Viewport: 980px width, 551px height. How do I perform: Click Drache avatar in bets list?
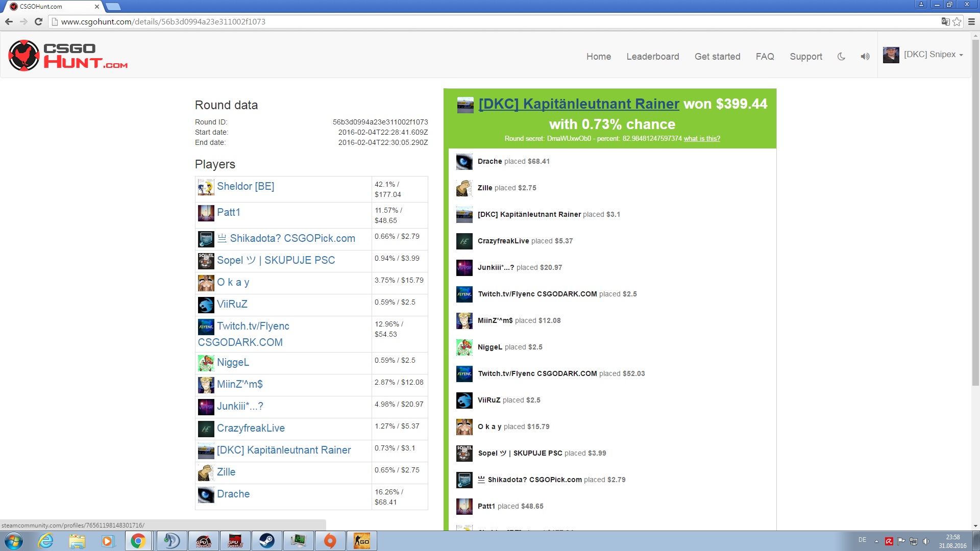pos(464,162)
